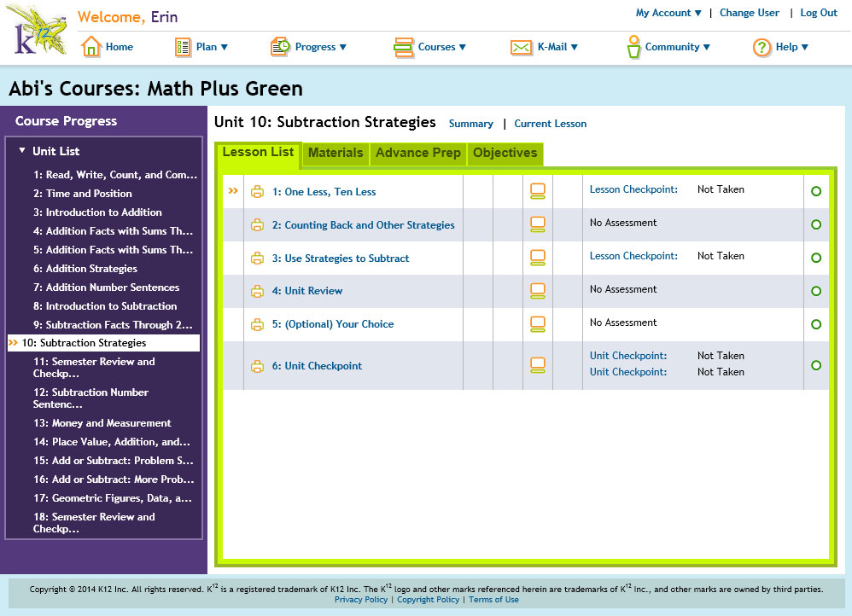Open Counting Back and Other Strategies lesson
Screen dimensions: 852x616
click(363, 225)
